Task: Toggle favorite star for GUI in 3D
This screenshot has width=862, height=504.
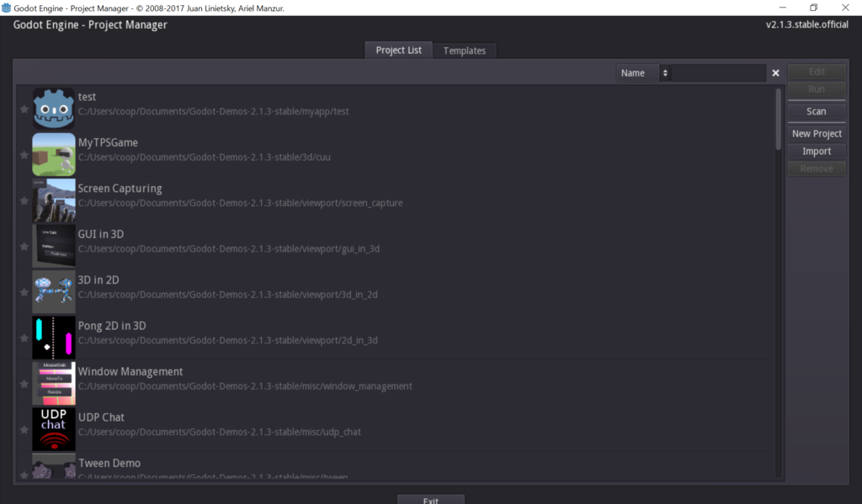Action: (x=24, y=247)
